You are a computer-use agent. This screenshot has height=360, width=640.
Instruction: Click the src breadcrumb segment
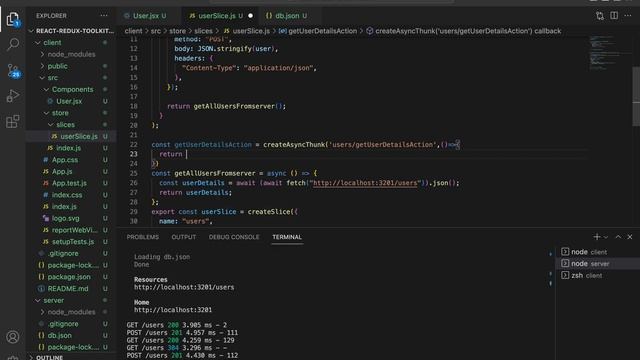tap(156, 31)
